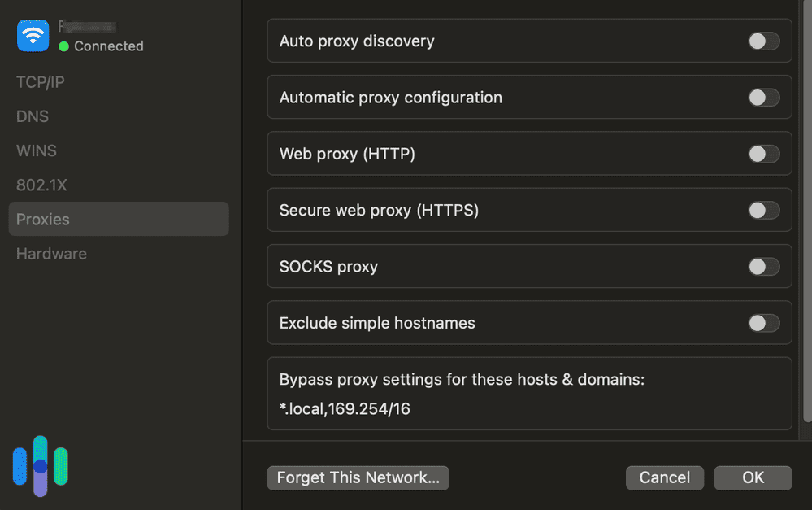Image resolution: width=812 pixels, height=510 pixels.
Task: Click the colorful sliders icon at bottom left
Action: tap(39, 465)
